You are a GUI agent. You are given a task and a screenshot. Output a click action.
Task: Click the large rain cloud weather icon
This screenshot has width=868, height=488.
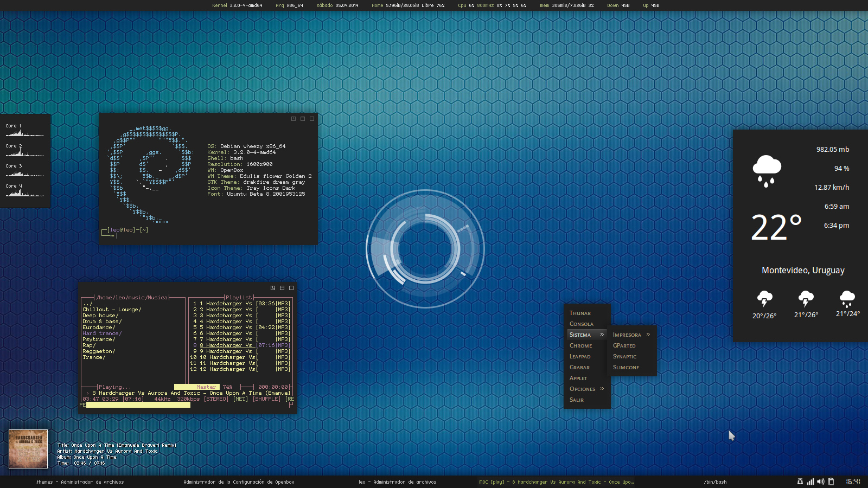[x=767, y=171]
